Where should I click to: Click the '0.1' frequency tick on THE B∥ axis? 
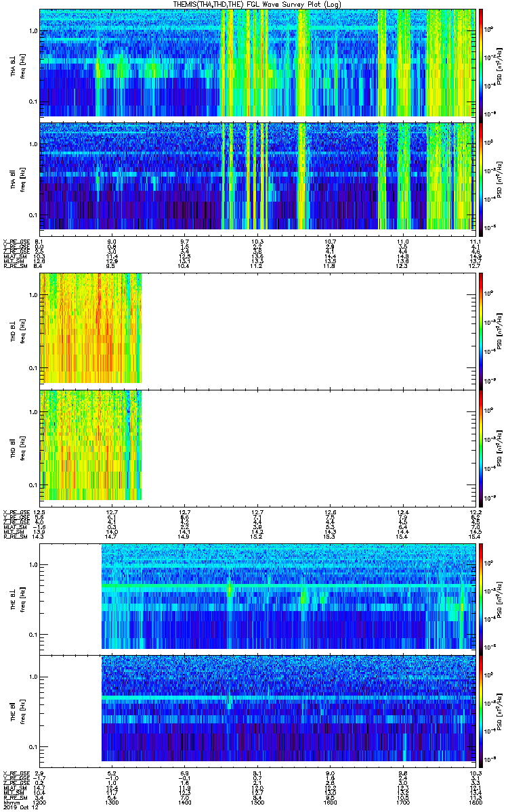pyautogui.click(x=33, y=746)
